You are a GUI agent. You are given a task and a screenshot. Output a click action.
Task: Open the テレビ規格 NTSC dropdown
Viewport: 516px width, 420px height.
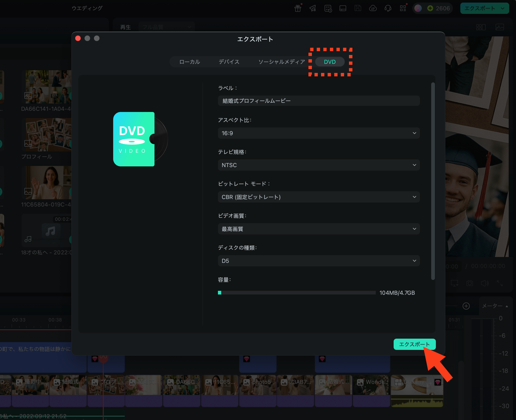[x=319, y=165]
